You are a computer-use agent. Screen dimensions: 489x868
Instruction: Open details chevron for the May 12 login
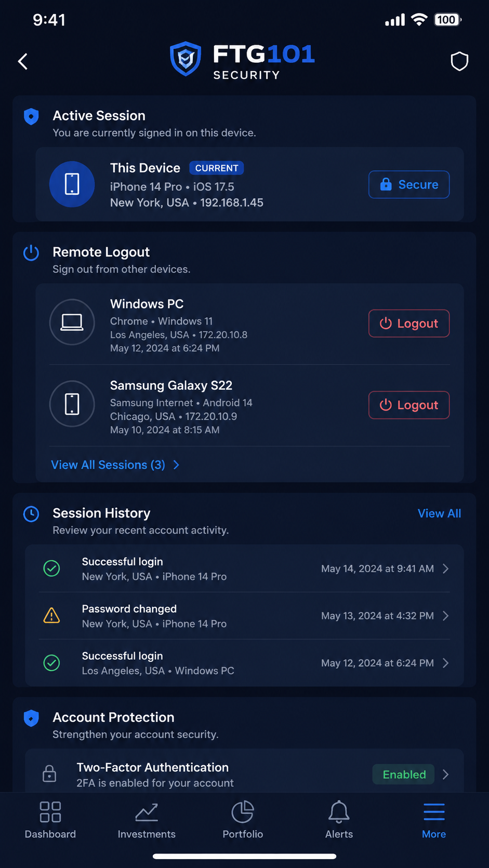[x=445, y=663]
